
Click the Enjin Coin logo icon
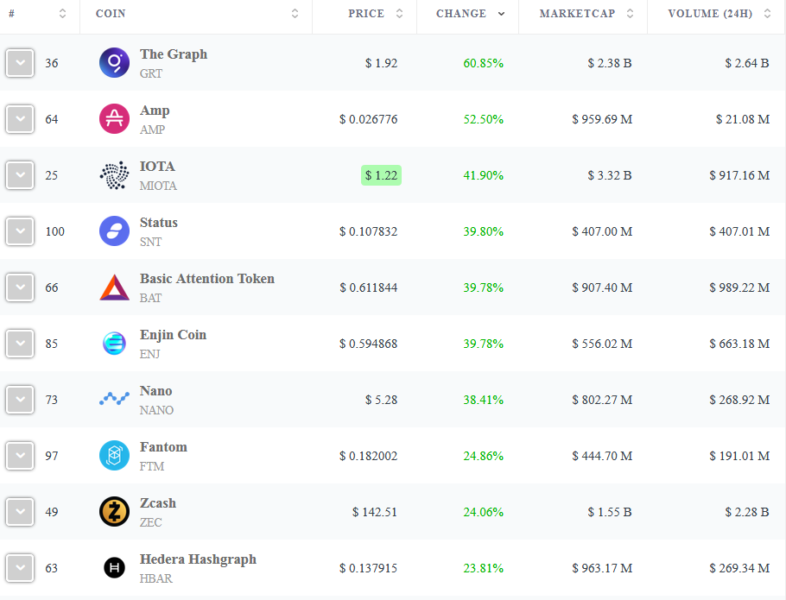pos(114,343)
